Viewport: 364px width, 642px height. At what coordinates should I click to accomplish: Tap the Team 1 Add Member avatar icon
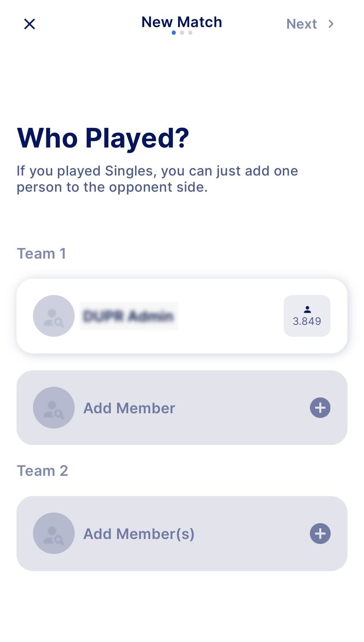tap(54, 408)
